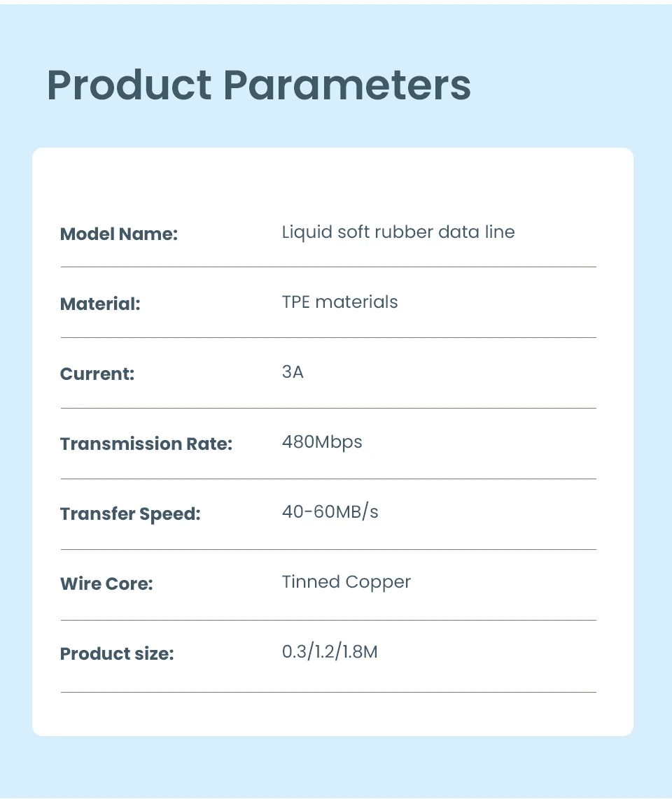This screenshot has width=672, height=799.
Task: Click the '3A' current value
Action: click(x=293, y=372)
